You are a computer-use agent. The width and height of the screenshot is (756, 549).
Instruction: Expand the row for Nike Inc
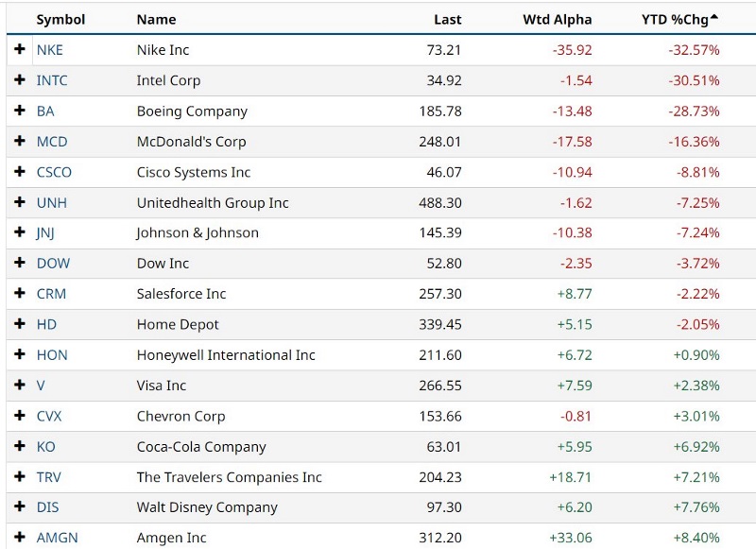(x=22, y=50)
